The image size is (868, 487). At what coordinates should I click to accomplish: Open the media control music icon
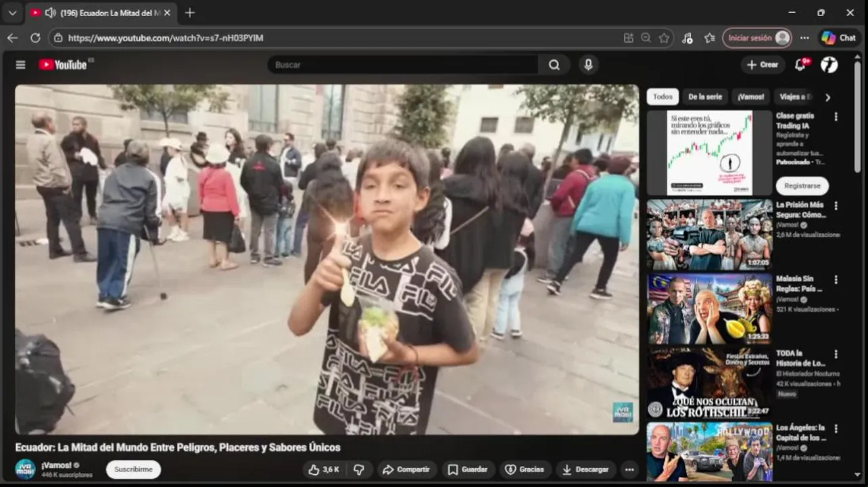tap(687, 38)
